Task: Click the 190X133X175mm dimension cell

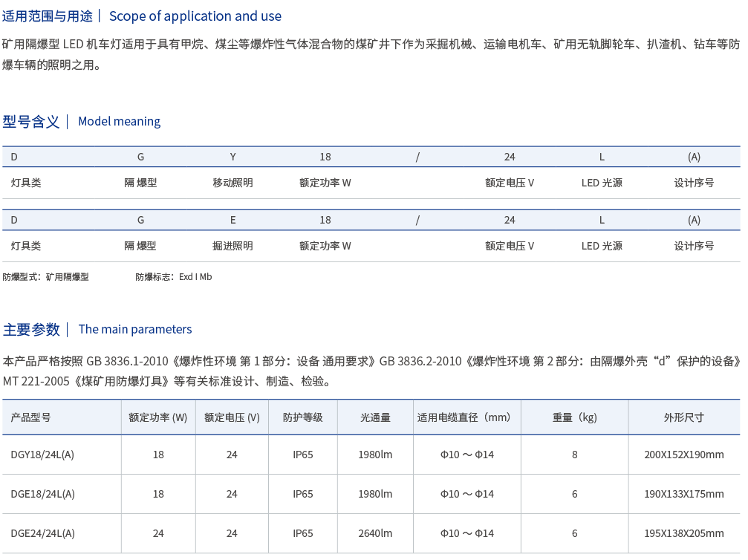Action: 683,494
